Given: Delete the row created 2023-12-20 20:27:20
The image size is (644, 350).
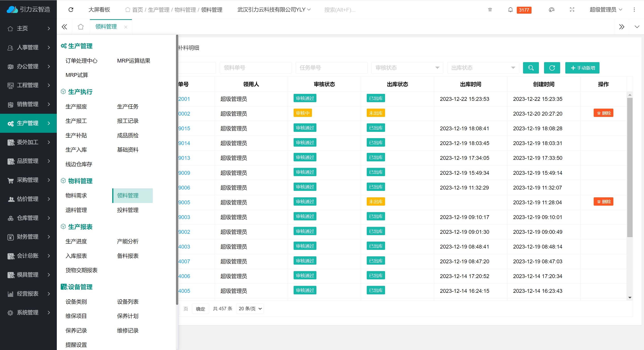Looking at the screenshot, I should pyautogui.click(x=603, y=113).
